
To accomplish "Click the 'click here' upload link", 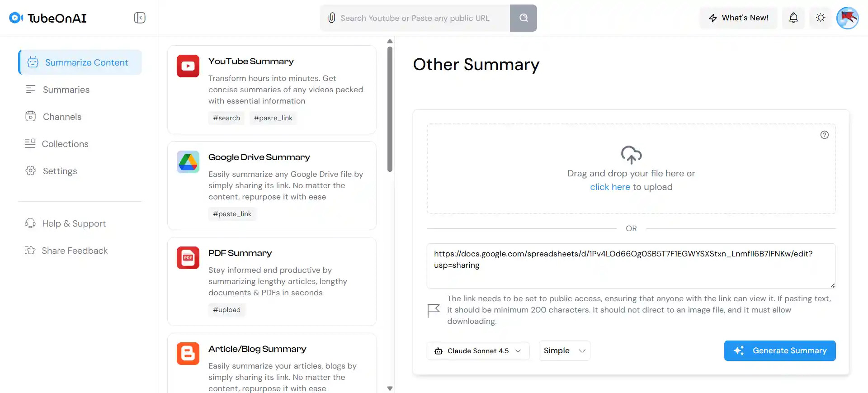I will tap(609, 187).
